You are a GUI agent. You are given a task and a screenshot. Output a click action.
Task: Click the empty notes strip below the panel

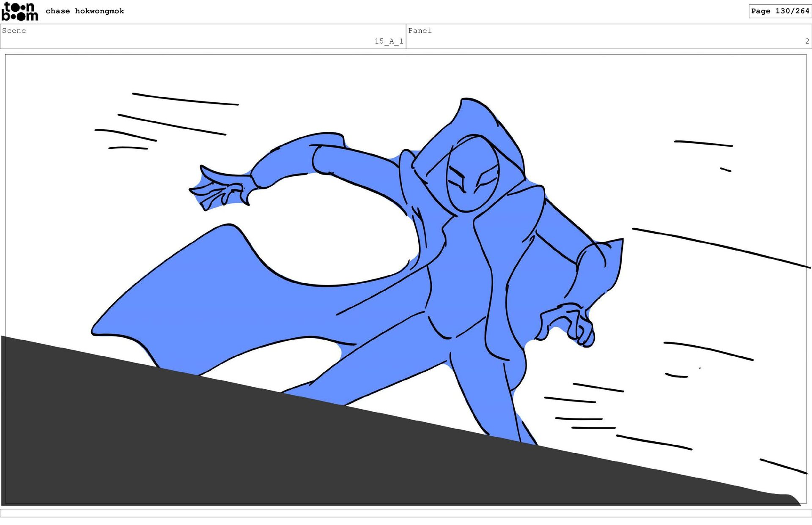tap(406, 513)
